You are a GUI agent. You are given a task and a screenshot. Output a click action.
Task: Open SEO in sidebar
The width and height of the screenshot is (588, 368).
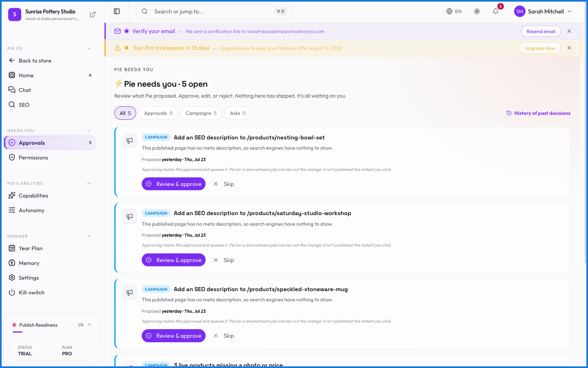[x=50, y=105]
